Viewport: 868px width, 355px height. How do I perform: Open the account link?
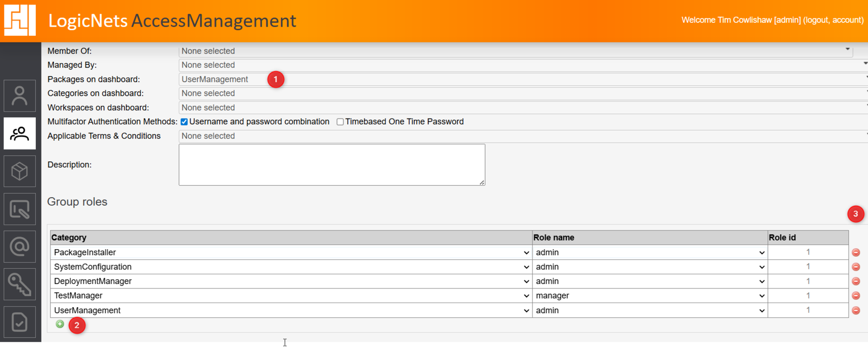click(847, 20)
